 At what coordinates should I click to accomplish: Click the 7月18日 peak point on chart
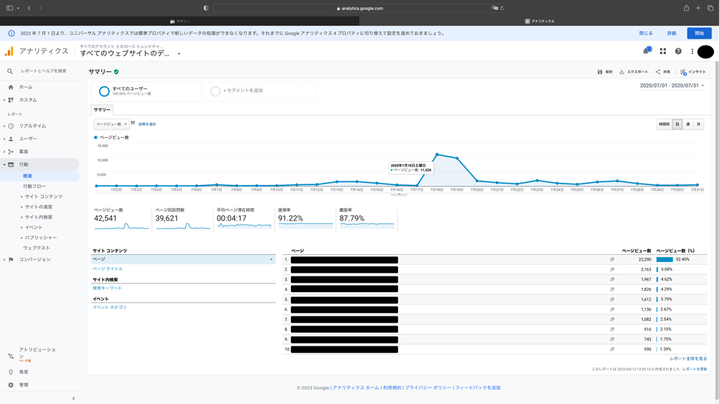pos(437,154)
